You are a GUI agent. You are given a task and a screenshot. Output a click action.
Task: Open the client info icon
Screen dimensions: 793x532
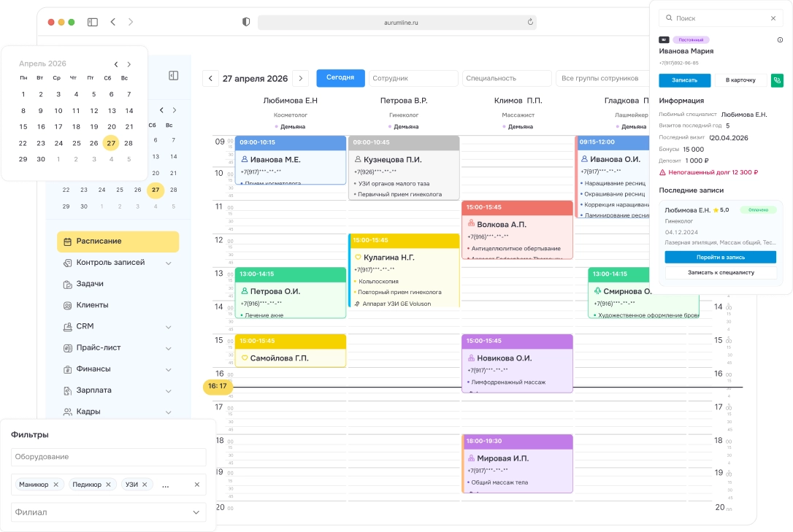pyautogui.click(x=780, y=40)
